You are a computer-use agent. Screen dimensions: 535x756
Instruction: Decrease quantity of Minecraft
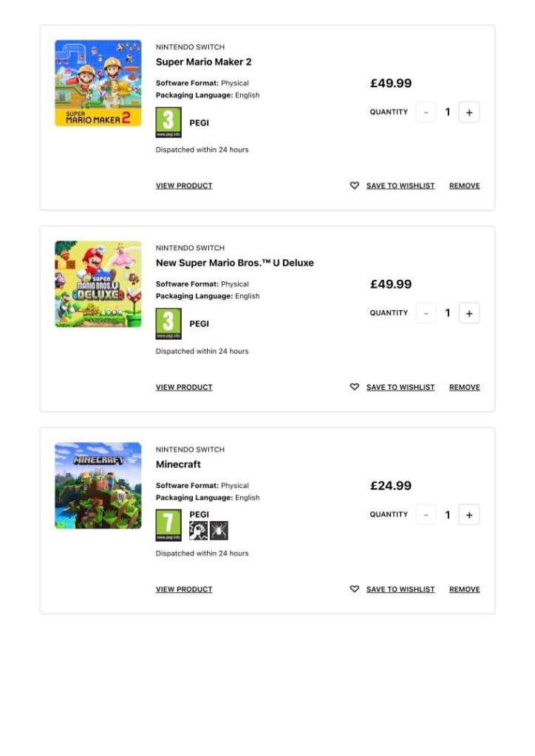(x=426, y=515)
